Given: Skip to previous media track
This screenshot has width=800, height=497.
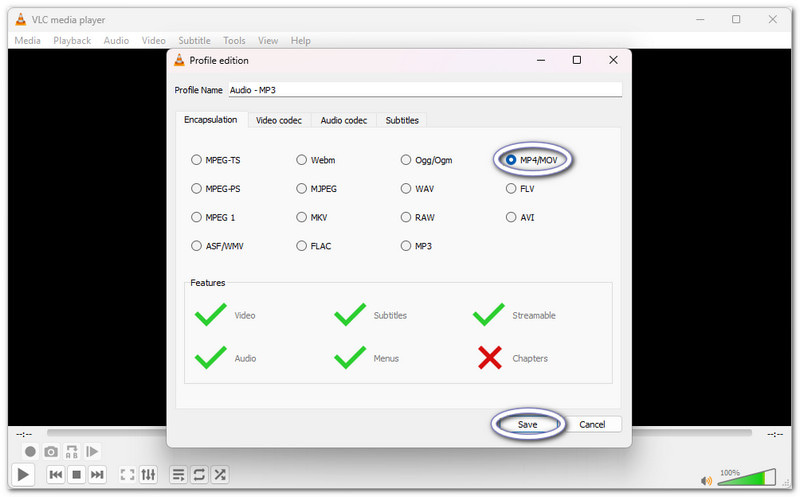Looking at the screenshot, I should point(56,475).
